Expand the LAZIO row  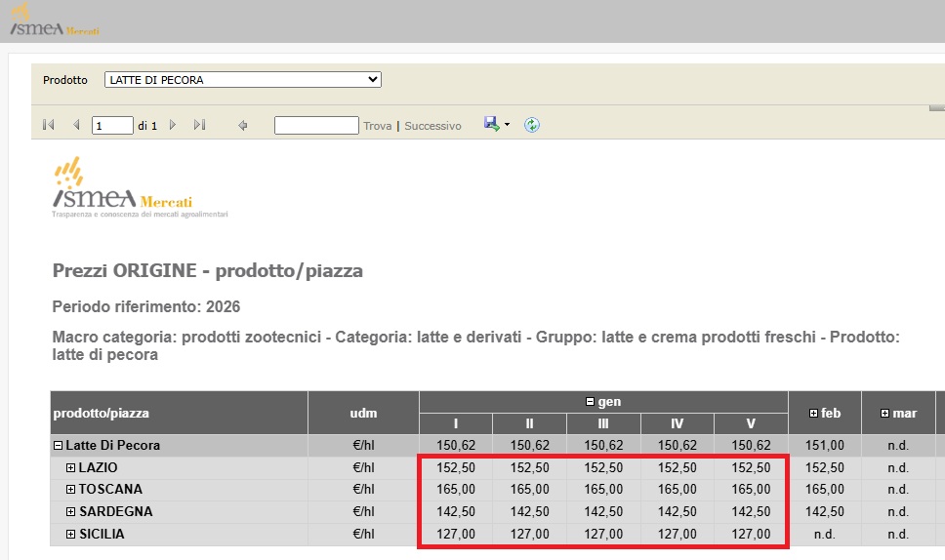[70, 468]
